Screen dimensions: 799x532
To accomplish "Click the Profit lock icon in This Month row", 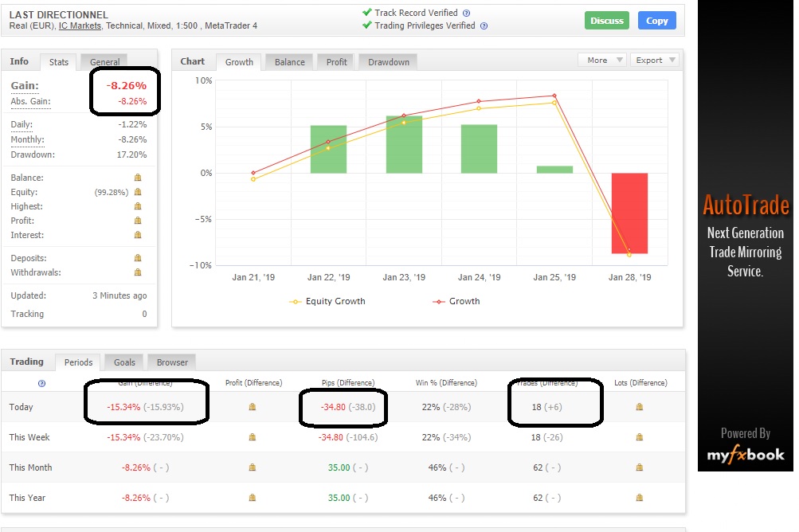I will click(x=253, y=467).
